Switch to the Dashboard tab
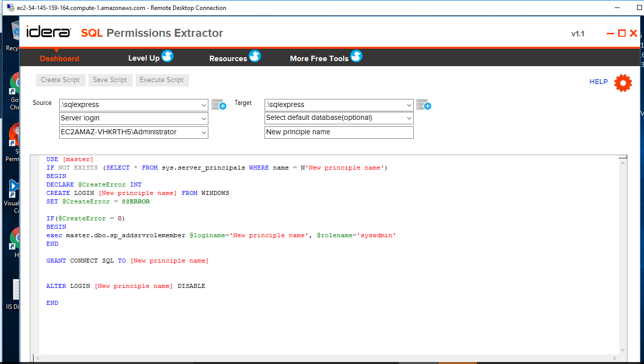 click(x=59, y=58)
